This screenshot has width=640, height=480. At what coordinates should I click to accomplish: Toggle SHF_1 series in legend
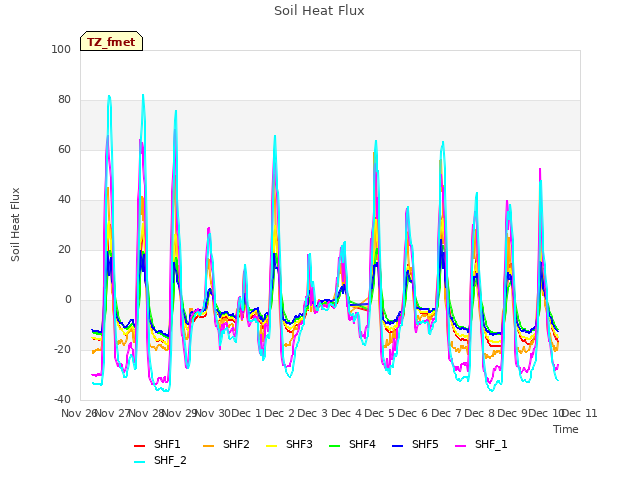coord(481,444)
